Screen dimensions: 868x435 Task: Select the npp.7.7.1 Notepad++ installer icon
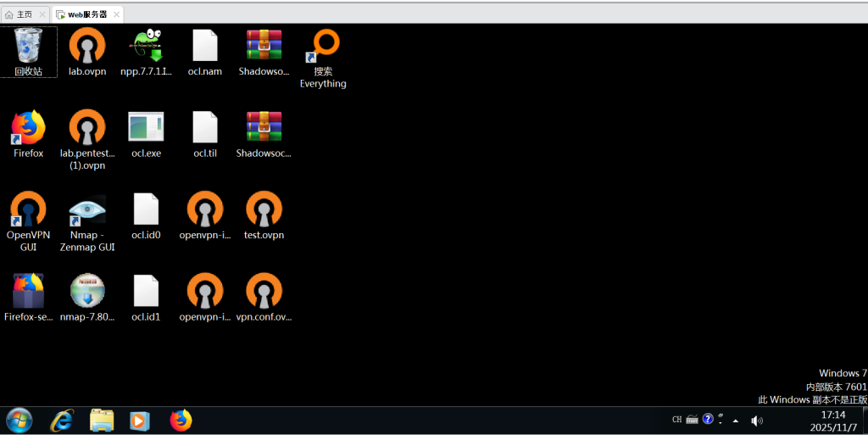[x=147, y=51]
